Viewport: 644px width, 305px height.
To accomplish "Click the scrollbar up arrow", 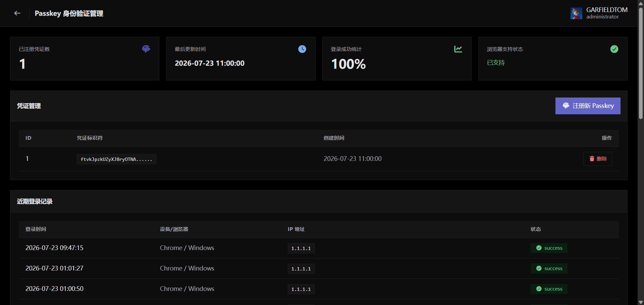I will (641, 3).
